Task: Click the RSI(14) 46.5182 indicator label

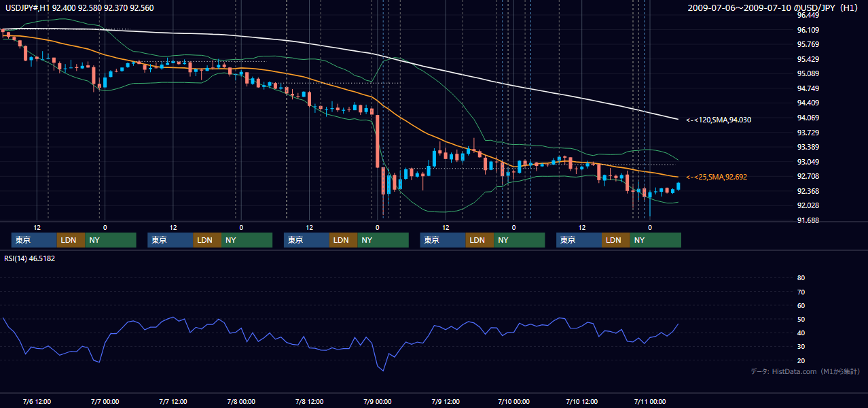Action: (x=30, y=258)
